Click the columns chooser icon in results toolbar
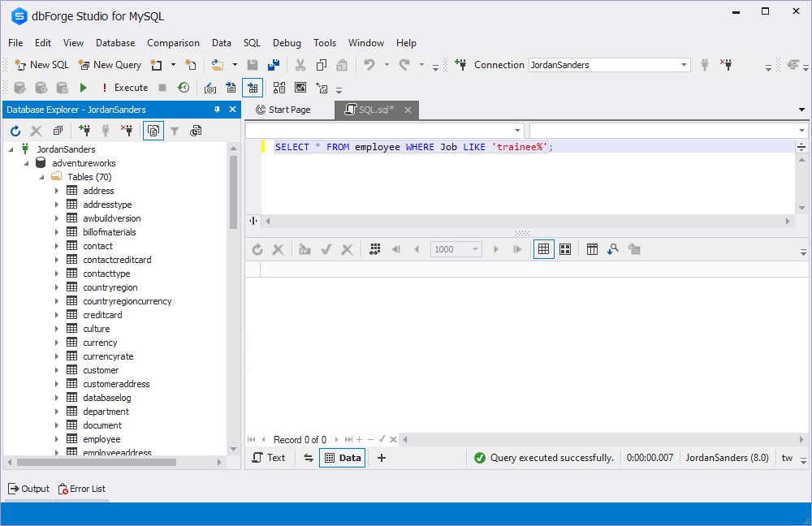 [592, 249]
